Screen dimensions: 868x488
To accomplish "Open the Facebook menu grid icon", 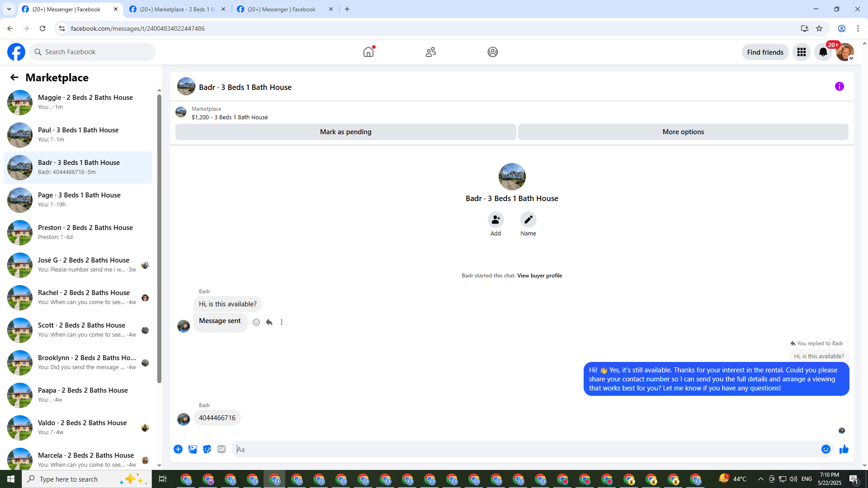I will [802, 52].
